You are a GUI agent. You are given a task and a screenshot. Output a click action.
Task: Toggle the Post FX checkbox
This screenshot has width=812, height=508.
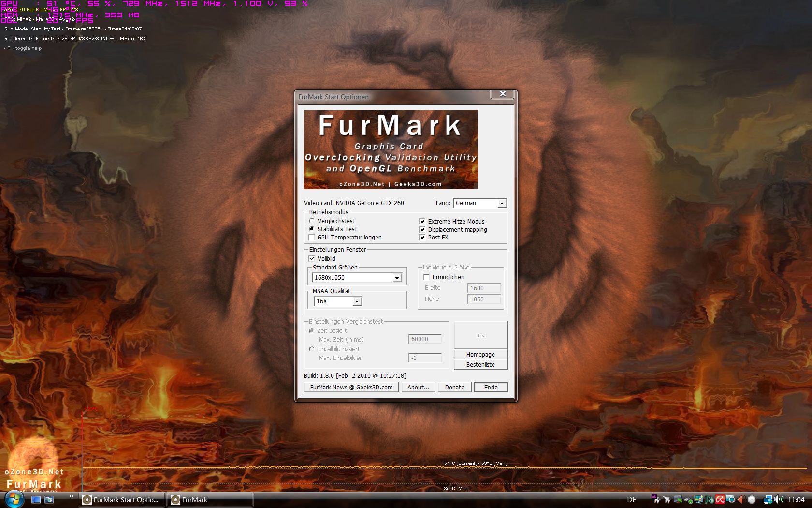tap(422, 238)
